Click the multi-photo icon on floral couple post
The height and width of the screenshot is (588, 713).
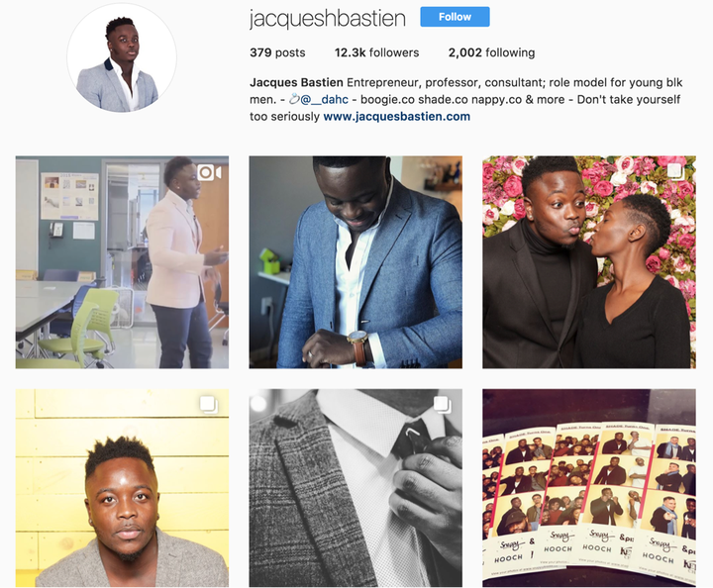[675, 171]
